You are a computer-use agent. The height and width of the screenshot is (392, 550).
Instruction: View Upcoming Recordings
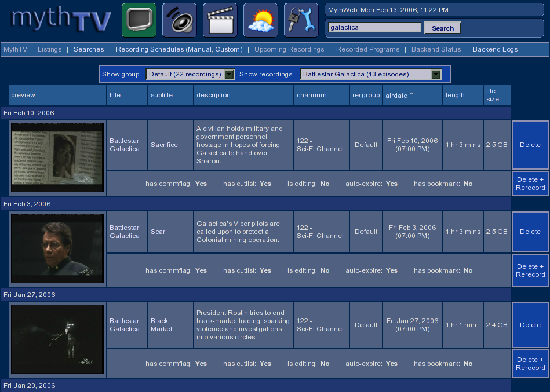(289, 49)
